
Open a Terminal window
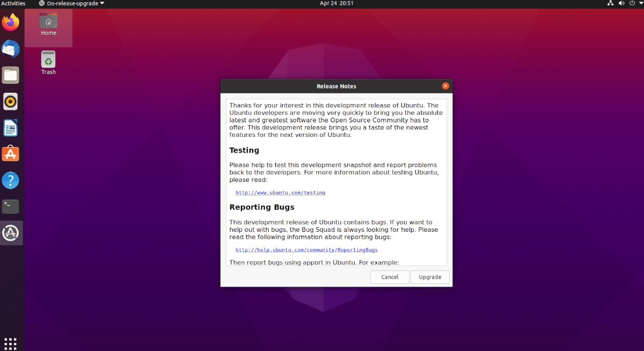pyautogui.click(x=11, y=206)
